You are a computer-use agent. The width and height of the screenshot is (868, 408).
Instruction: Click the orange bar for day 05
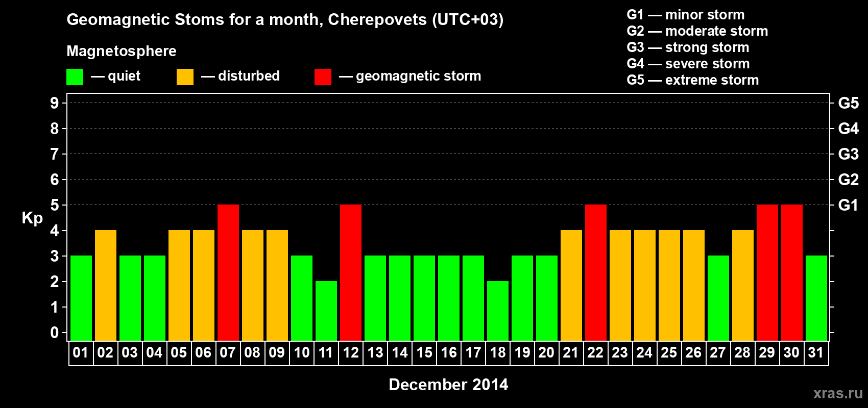(x=179, y=285)
